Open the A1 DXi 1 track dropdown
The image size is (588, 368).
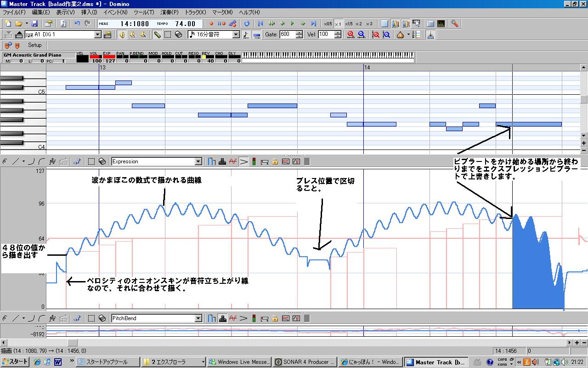(x=98, y=34)
